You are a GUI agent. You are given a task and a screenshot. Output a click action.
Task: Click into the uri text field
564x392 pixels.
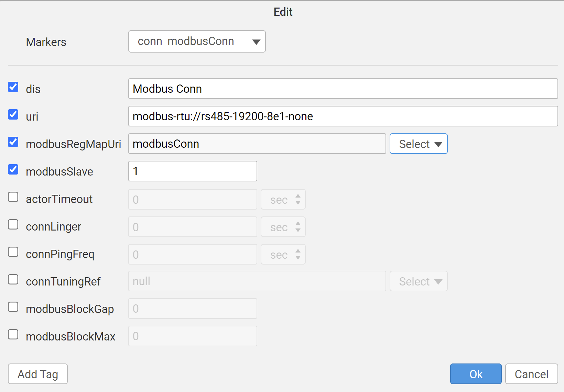pos(343,116)
